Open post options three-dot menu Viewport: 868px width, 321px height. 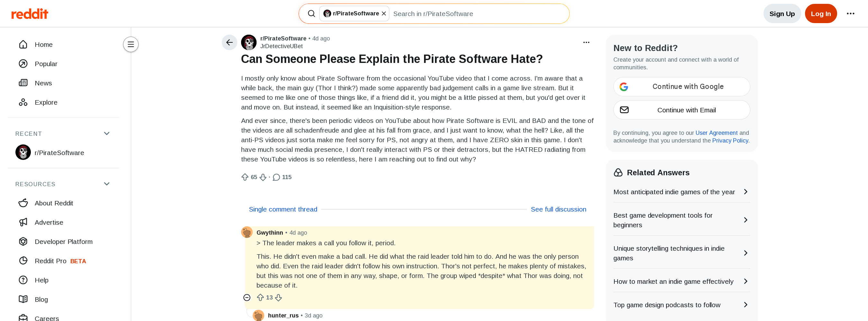[x=586, y=42]
